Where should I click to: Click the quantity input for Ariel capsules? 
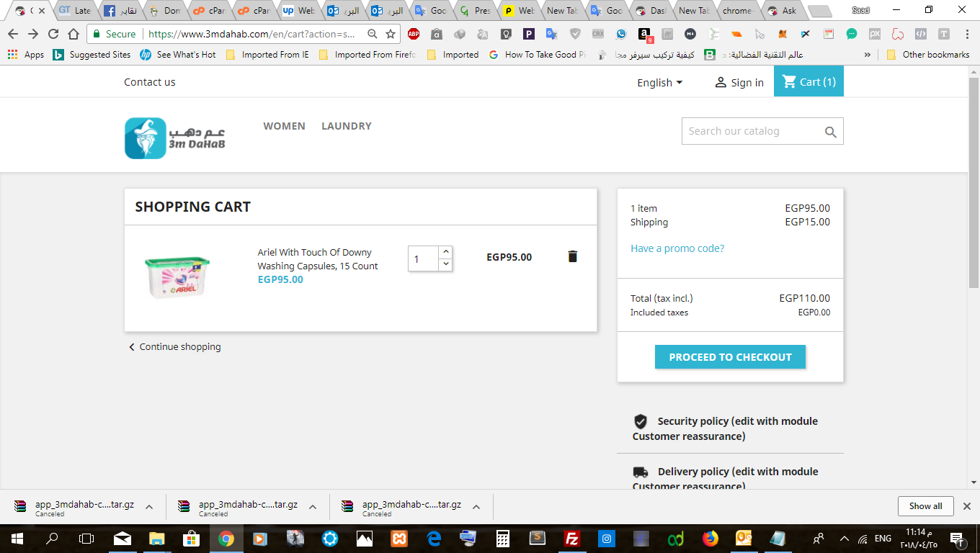tap(424, 258)
